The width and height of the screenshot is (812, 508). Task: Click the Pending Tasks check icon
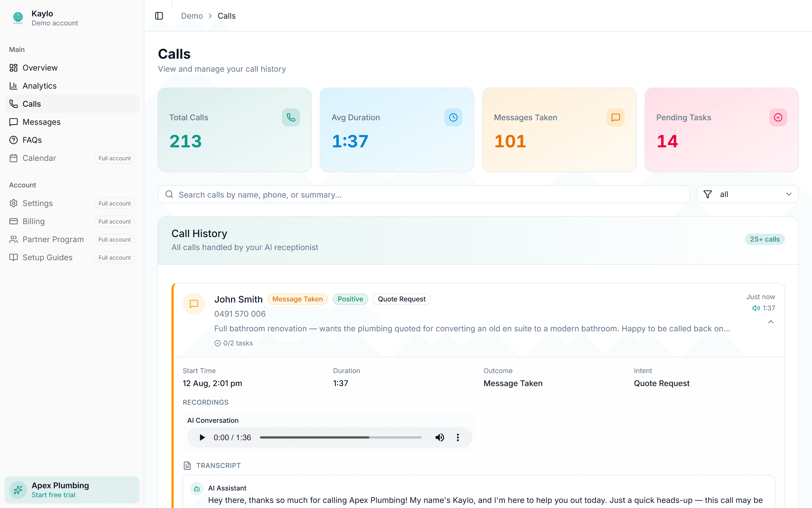tap(778, 117)
